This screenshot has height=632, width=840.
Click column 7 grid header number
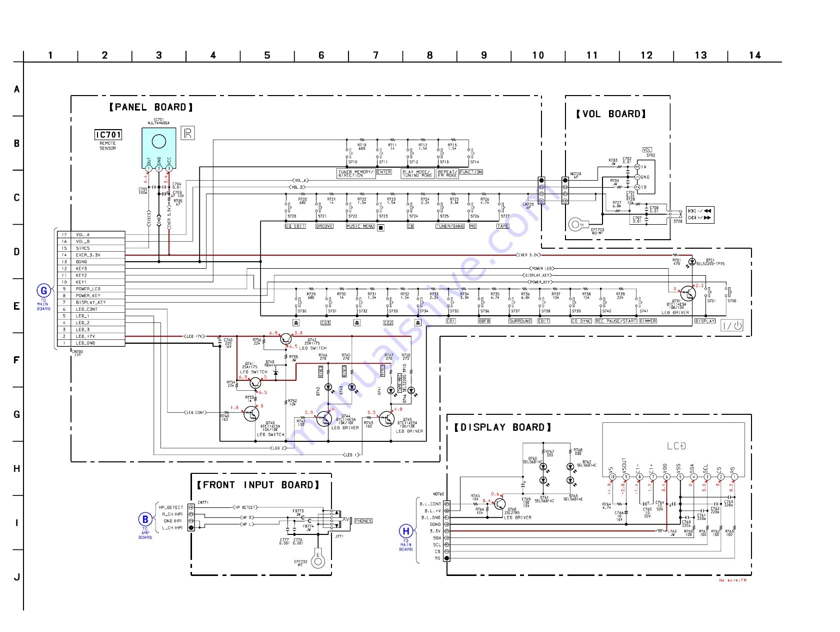tap(376, 55)
